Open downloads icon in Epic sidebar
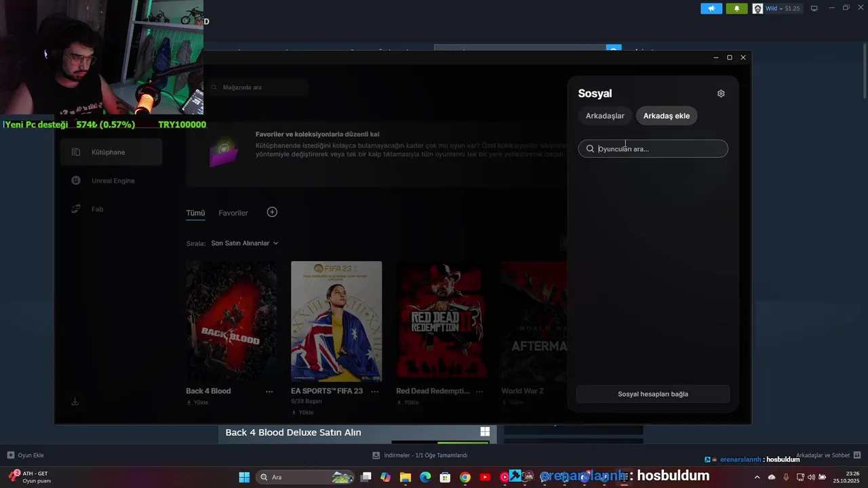868x488 pixels. click(75, 401)
